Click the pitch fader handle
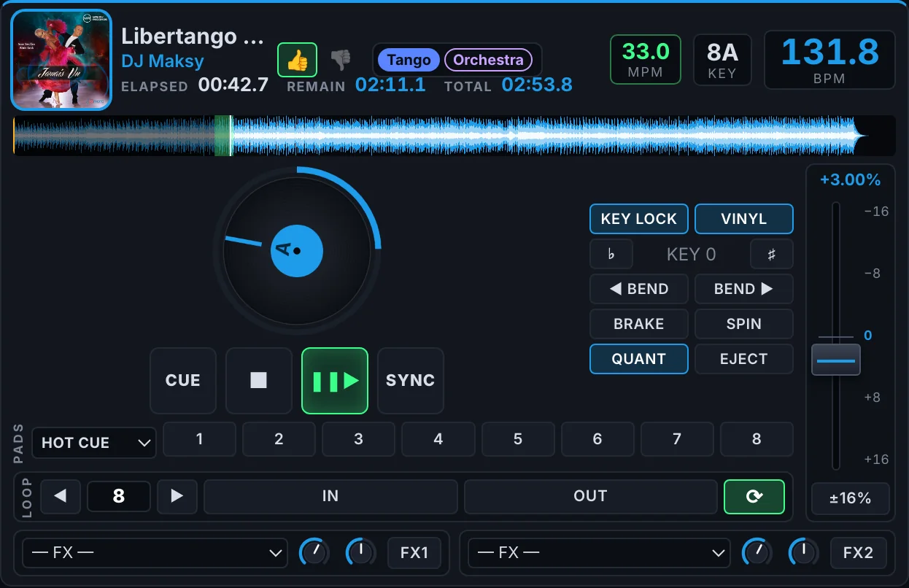909x588 pixels. point(836,360)
